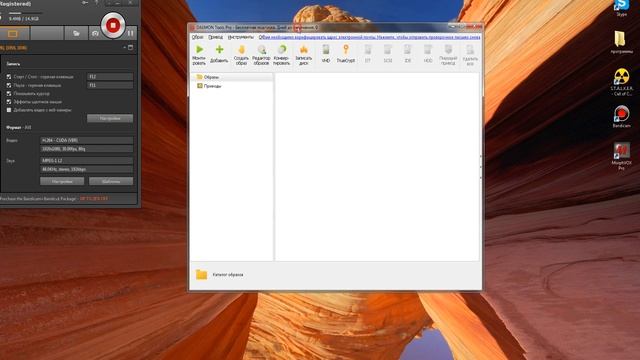Screen dimensions: 640x360
Task: Toggle Show cursor checkbox in Bandicam
Action: pos(9,93)
